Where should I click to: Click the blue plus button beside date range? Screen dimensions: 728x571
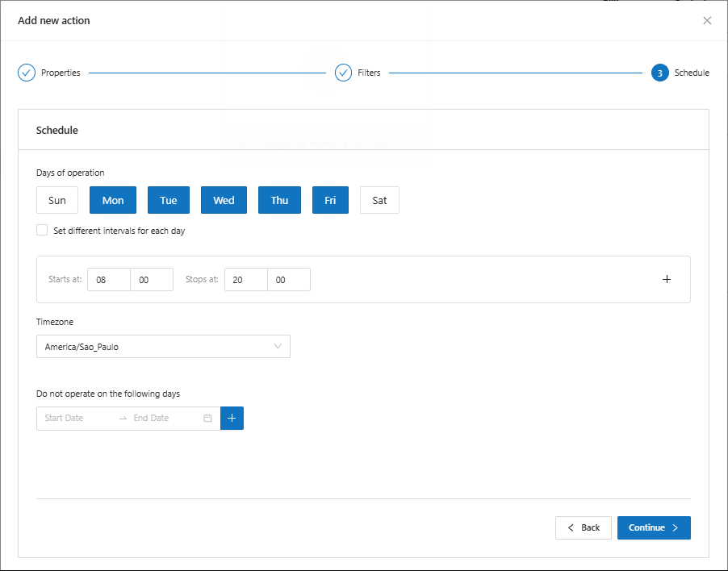[232, 418]
